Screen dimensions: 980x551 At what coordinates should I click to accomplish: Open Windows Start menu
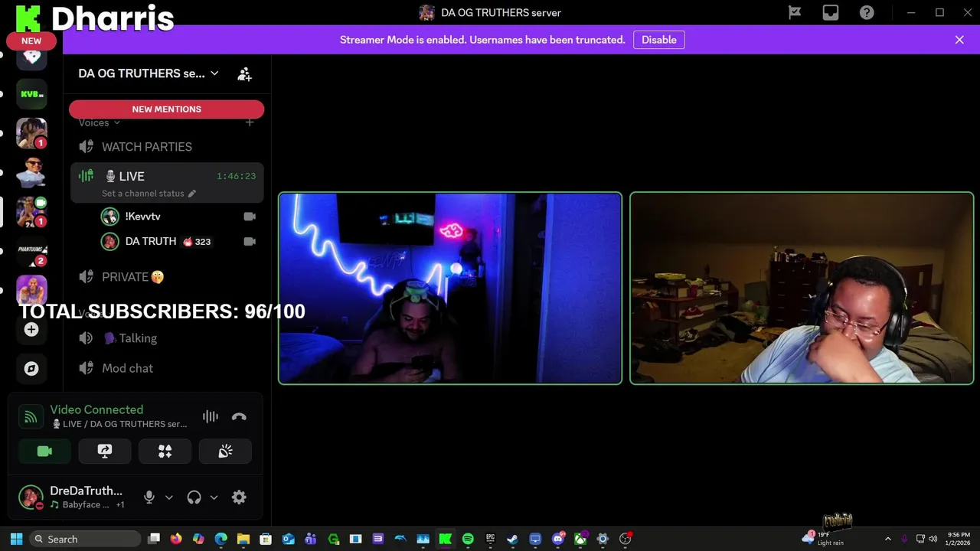(x=16, y=540)
